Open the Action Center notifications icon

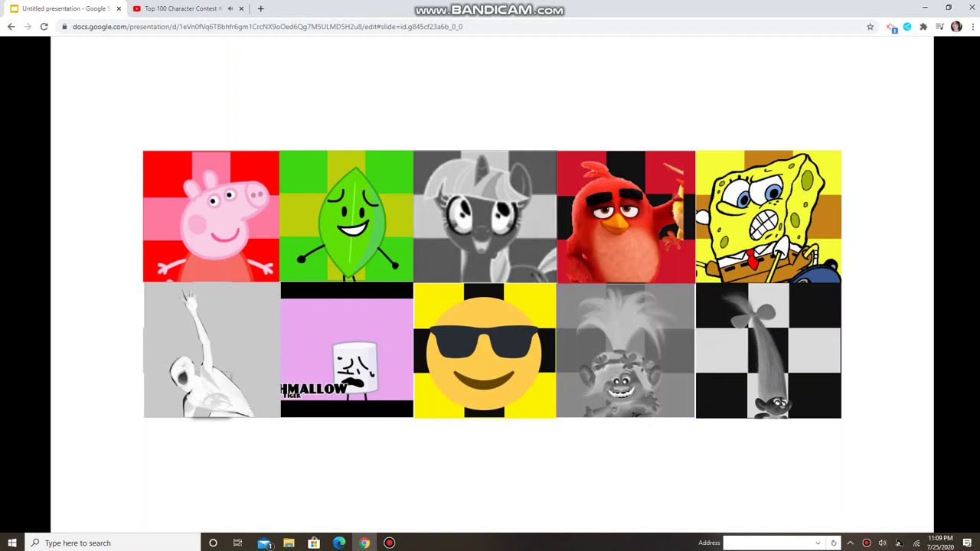(967, 543)
